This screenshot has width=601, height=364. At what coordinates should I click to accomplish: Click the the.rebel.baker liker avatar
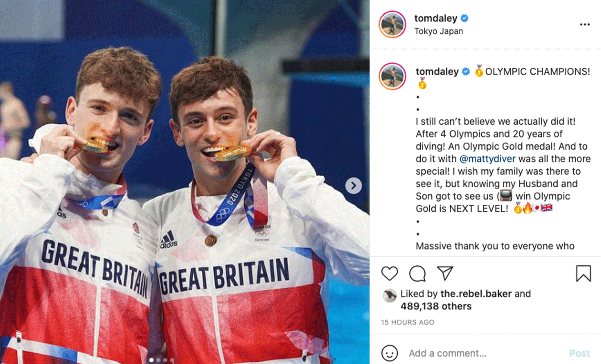point(389,295)
